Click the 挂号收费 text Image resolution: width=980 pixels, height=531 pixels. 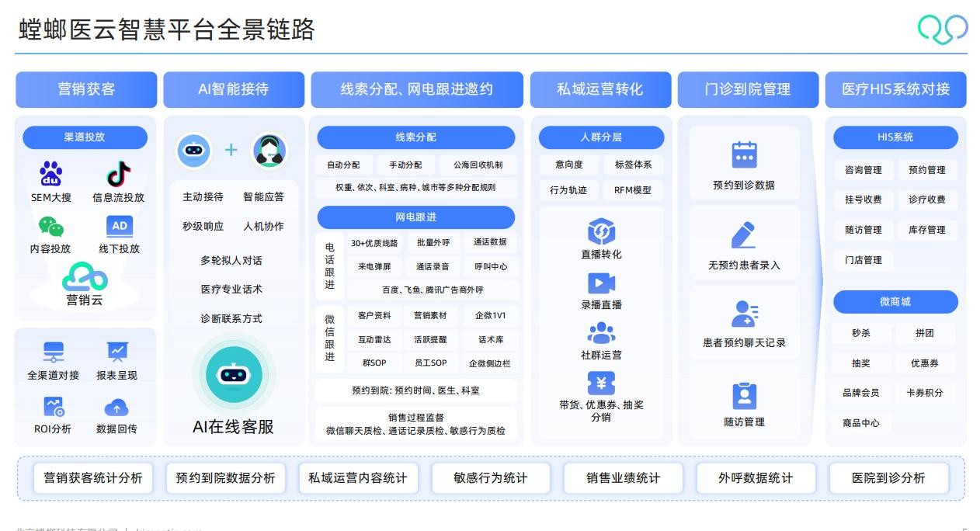(x=864, y=200)
